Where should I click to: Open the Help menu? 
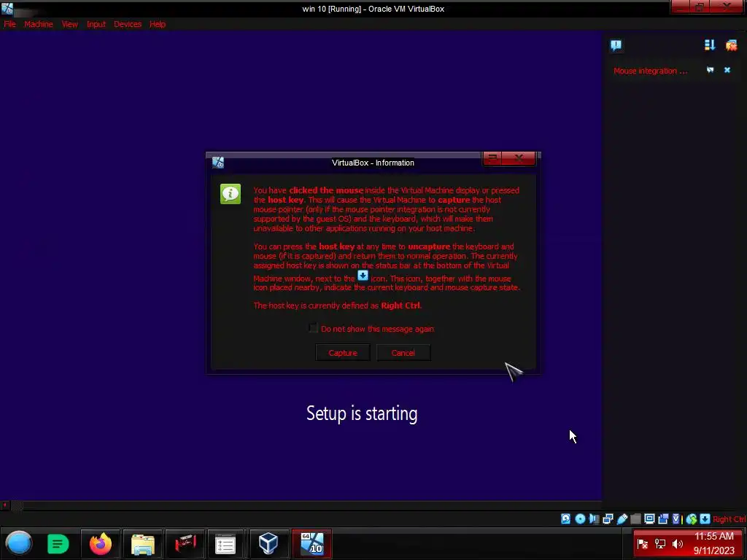[x=158, y=24]
